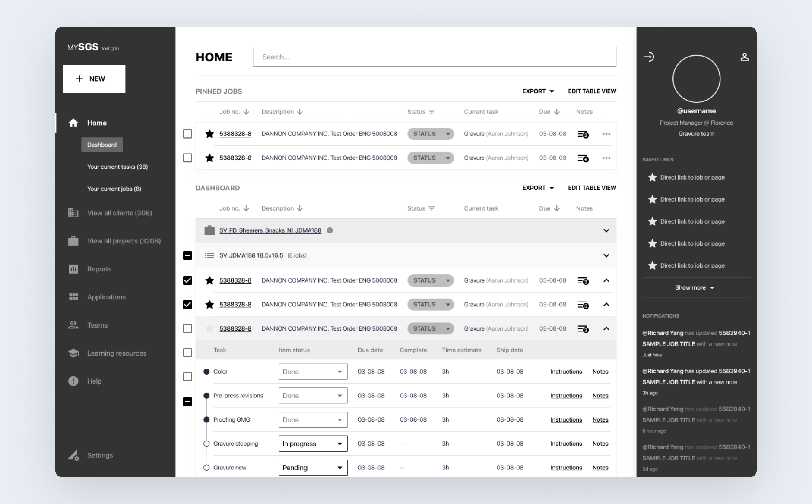This screenshot has height=504, width=812.
Task: Click the star icon on the first pinned job
Action: [209, 134]
